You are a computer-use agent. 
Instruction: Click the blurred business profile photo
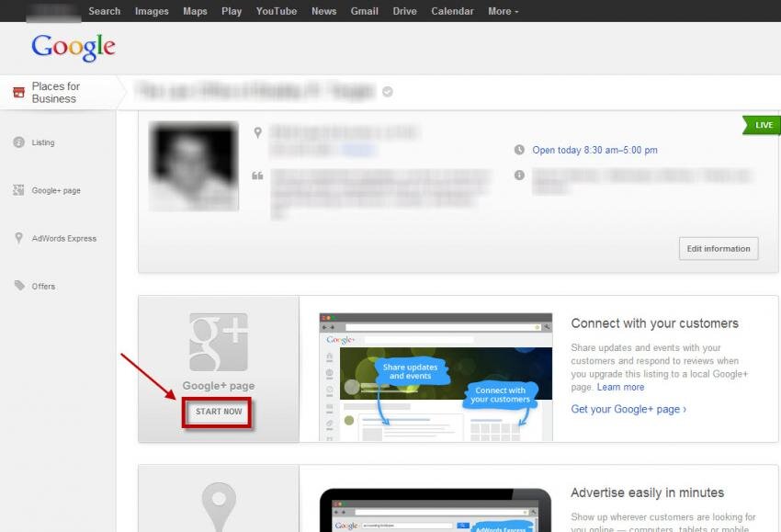(194, 166)
